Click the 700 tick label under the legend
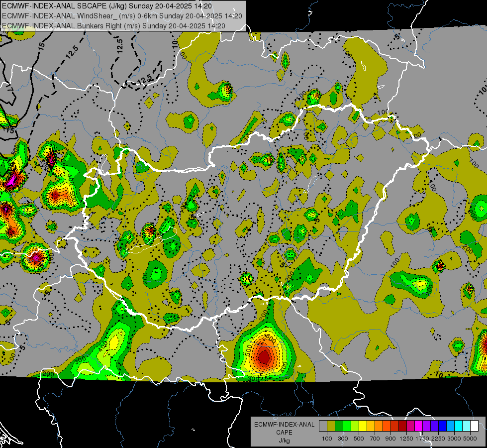 point(375,439)
